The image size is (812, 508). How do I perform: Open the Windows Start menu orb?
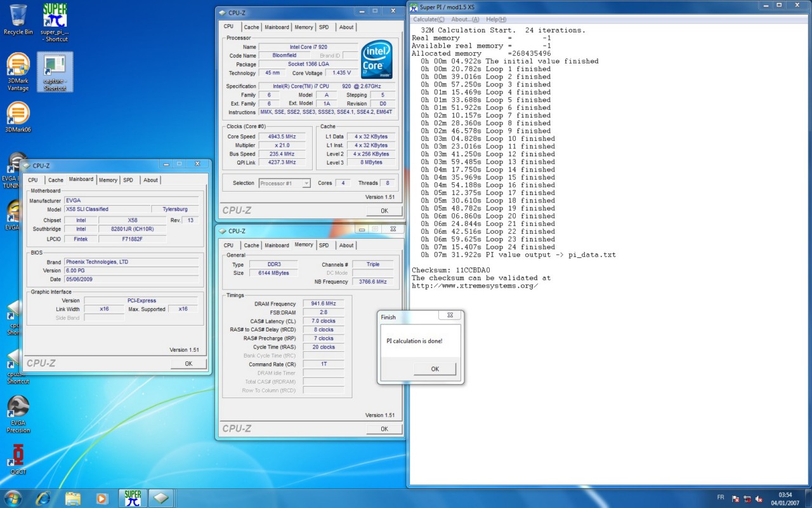click(13, 498)
